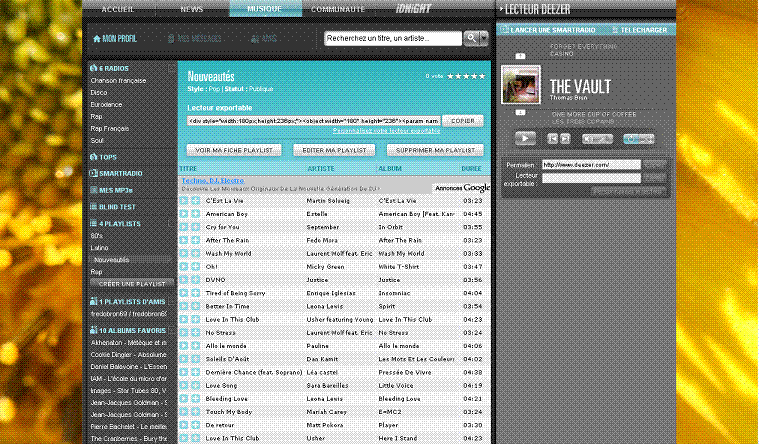This screenshot has height=444, width=759.
Task: Sort tracks by Artiste column
Action: pos(320,168)
